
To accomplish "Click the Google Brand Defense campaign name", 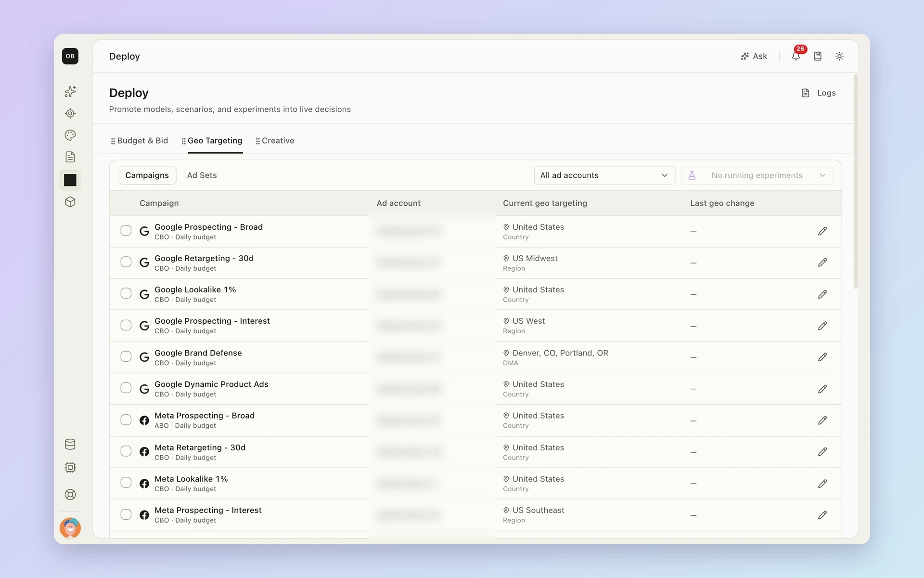I will [x=198, y=353].
